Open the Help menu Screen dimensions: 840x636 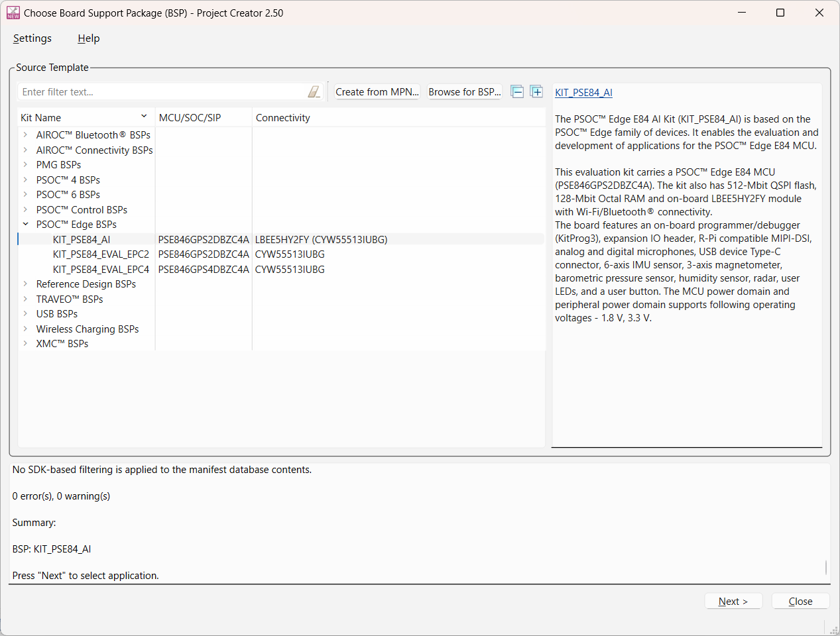pos(88,38)
